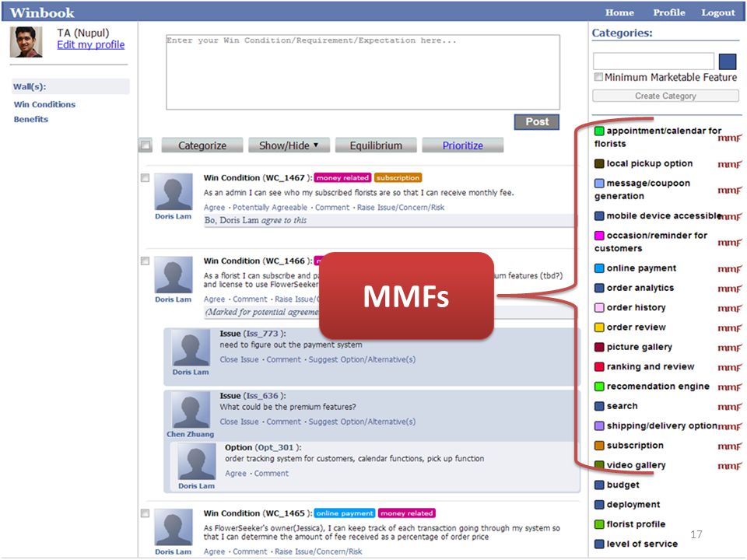
Task: Click the mmf icon beside picture gallery
Action: [730, 348]
